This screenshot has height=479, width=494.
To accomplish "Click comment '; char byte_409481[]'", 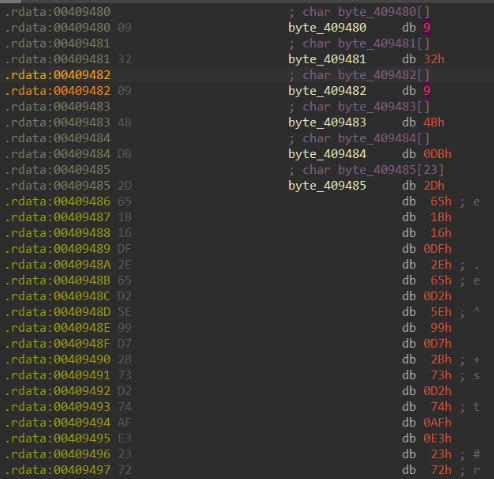I will click(x=359, y=44).
